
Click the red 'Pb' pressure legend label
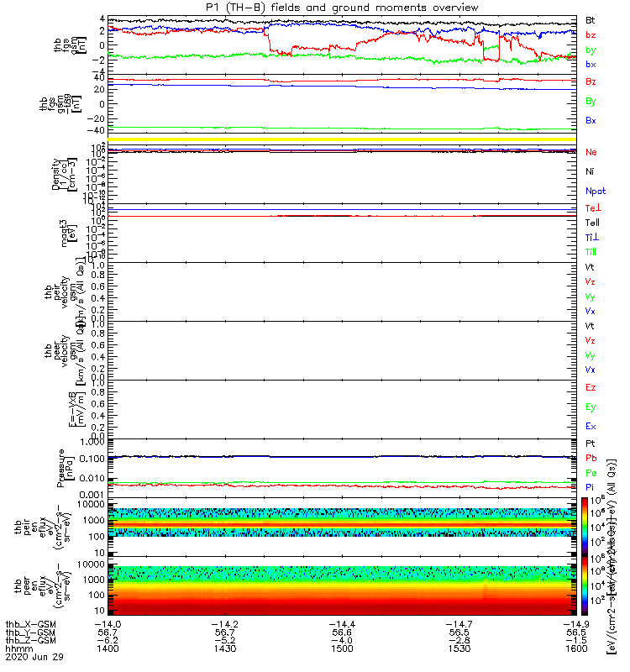point(591,458)
